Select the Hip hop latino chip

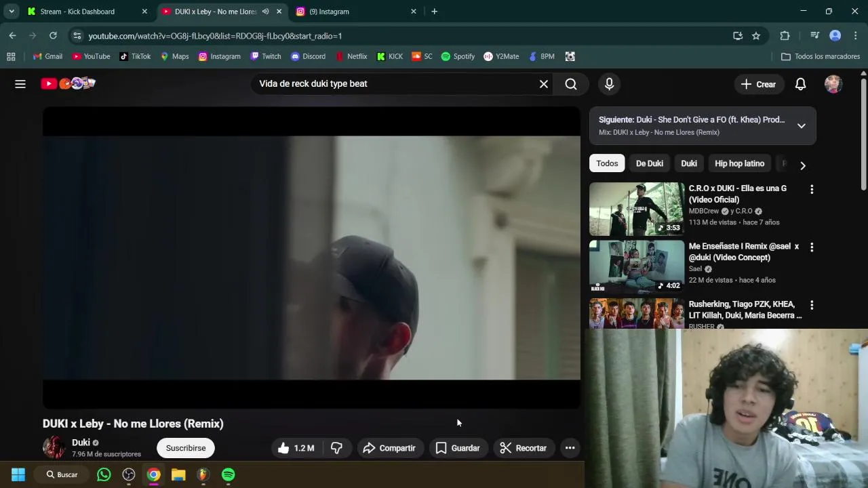(x=739, y=163)
